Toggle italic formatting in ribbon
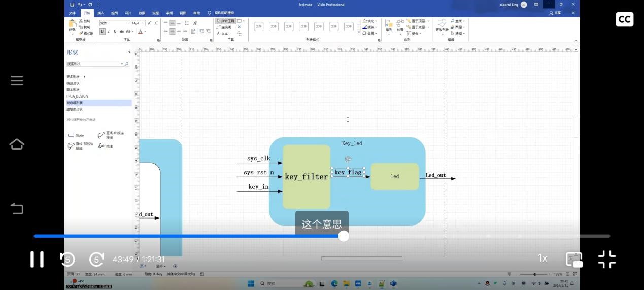Image resolution: width=644 pixels, height=290 pixels. pyautogui.click(x=109, y=31)
